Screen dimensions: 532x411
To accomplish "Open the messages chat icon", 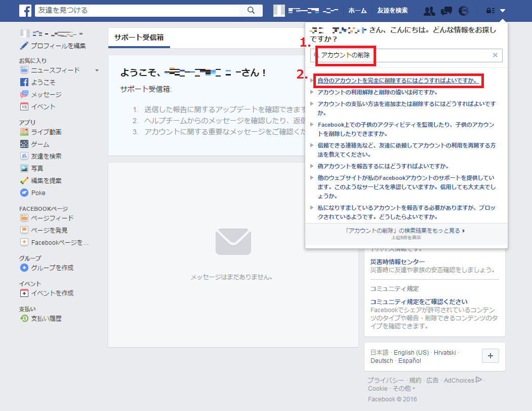I will point(446,11).
